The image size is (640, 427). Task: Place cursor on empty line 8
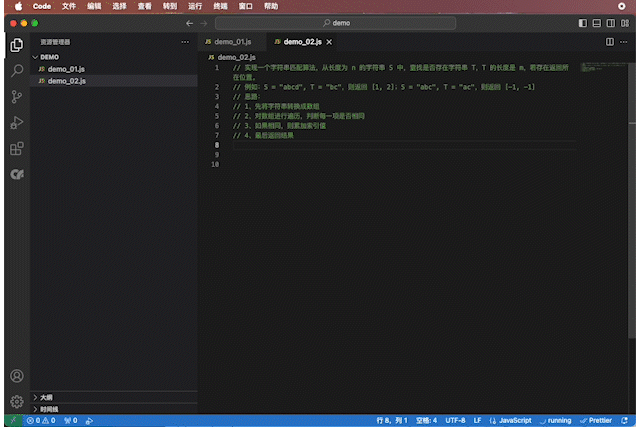click(404, 145)
